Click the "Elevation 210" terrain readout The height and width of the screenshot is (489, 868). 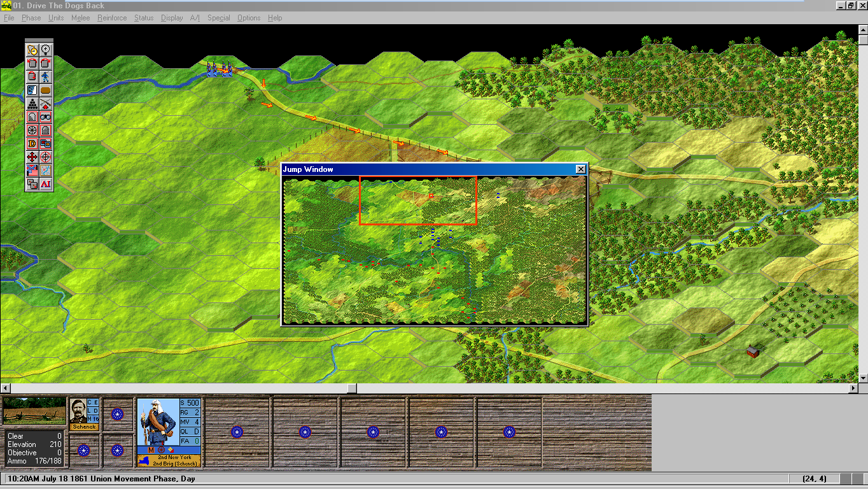point(35,444)
